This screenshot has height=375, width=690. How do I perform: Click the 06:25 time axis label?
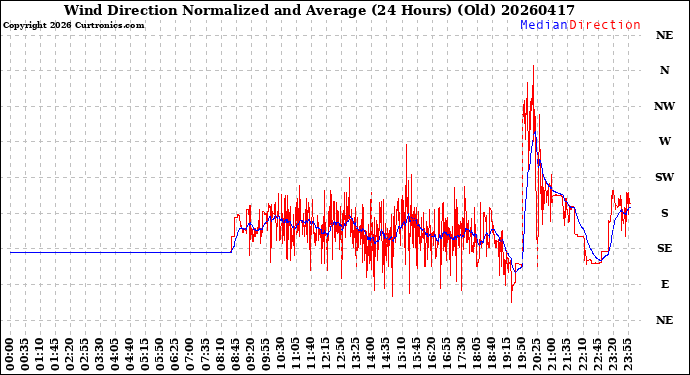click(175, 354)
